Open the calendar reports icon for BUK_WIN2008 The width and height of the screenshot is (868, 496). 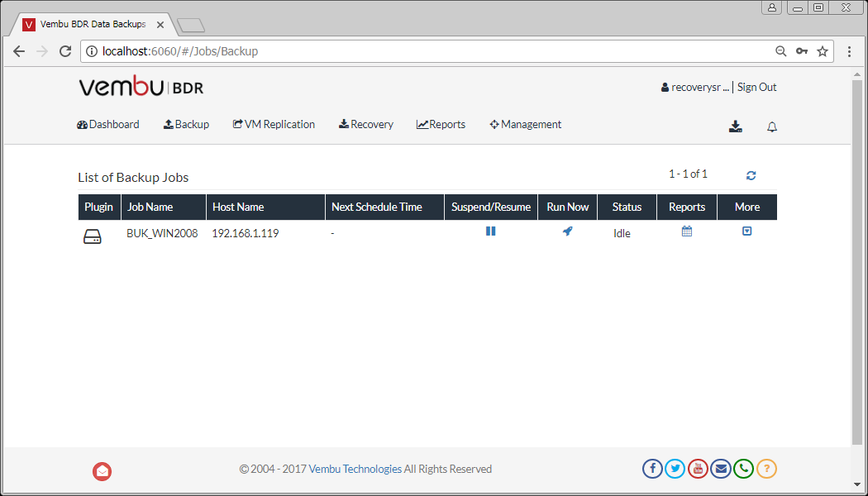pyautogui.click(x=687, y=231)
